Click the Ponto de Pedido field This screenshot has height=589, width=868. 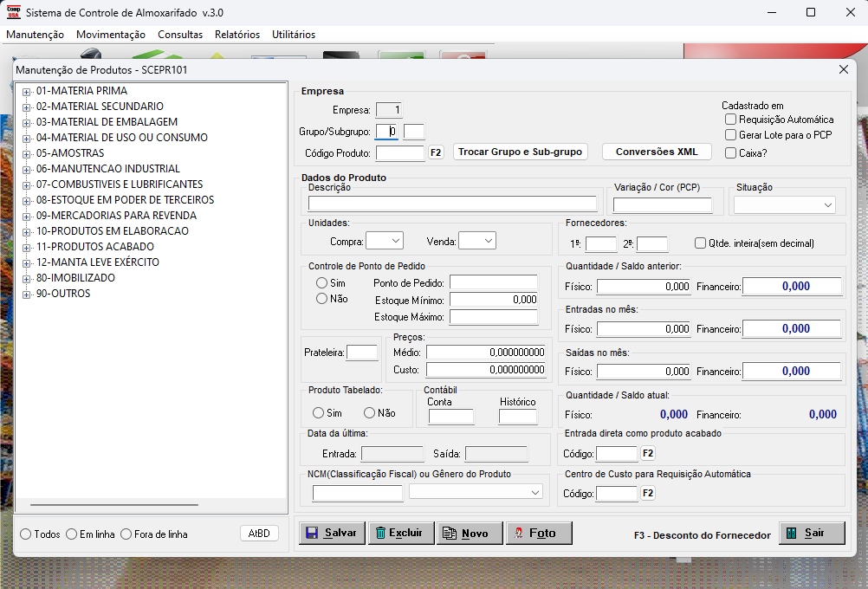pos(493,282)
